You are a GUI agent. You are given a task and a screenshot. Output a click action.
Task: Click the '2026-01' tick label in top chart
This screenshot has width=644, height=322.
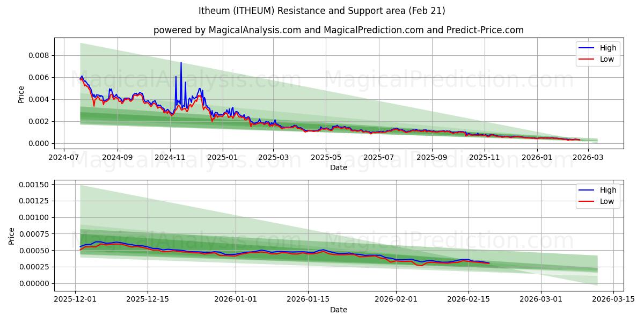coord(537,157)
